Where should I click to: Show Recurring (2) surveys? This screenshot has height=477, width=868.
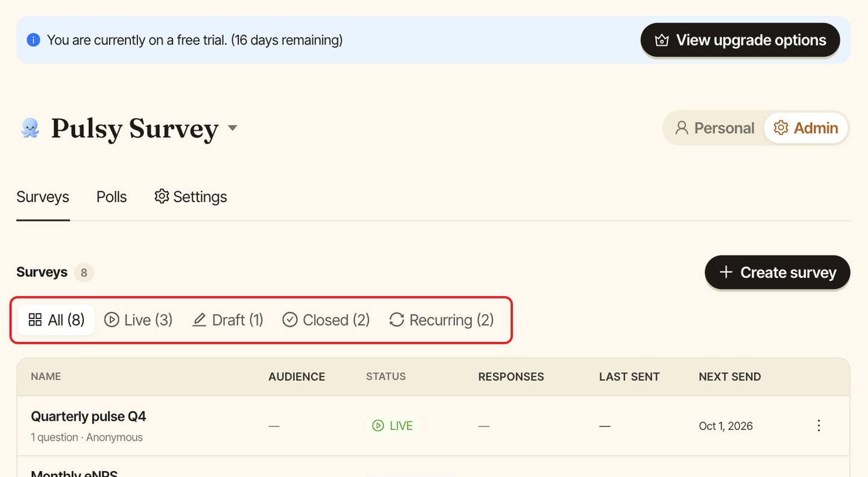tap(442, 320)
